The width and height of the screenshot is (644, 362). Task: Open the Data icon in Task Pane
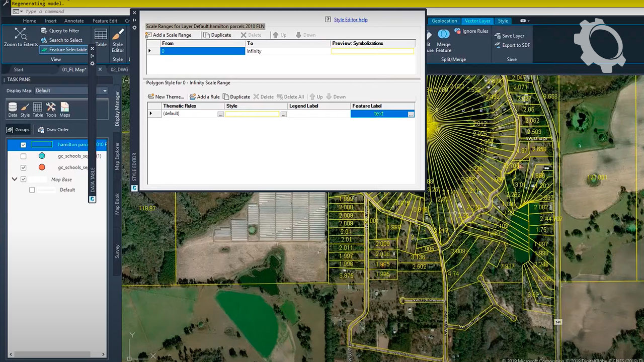13,107
